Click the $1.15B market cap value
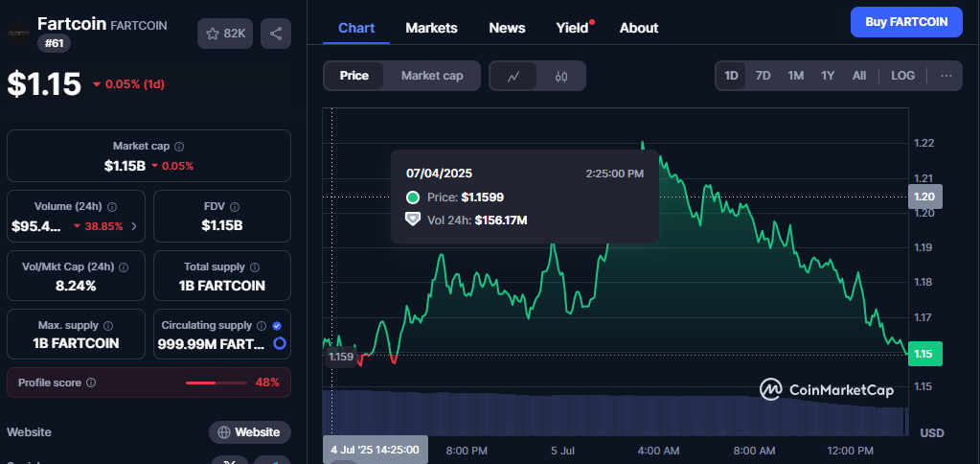 point(125,167)
